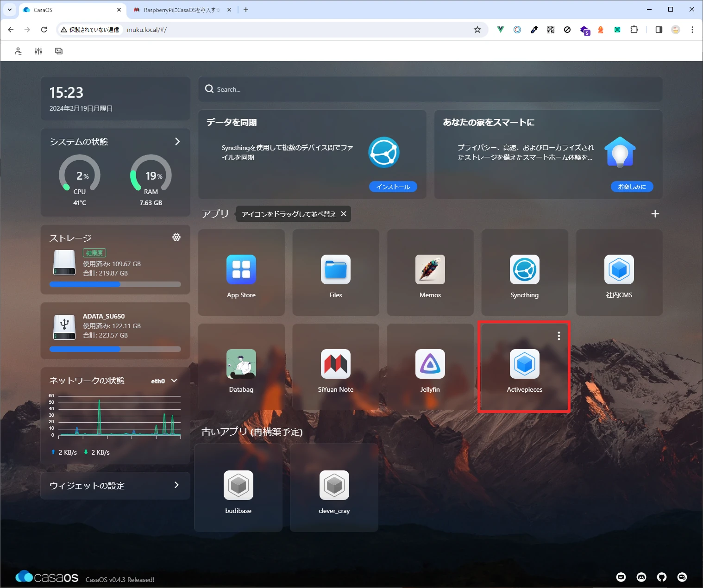Click the 保護されていない通信 security chip
The height and width of the screenshot is (588, 703).
tap(90, 30)
